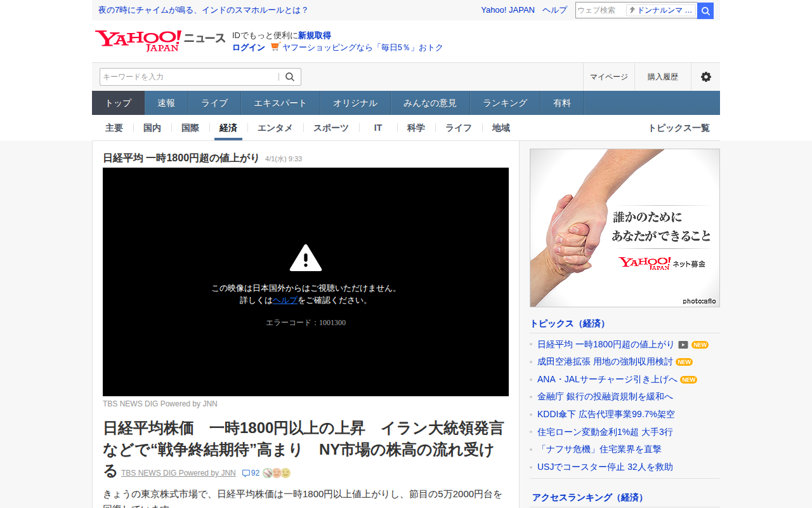
Task: Click the video caption TBS NEWS DIG Powered by JNN
Action: [160, 404]
